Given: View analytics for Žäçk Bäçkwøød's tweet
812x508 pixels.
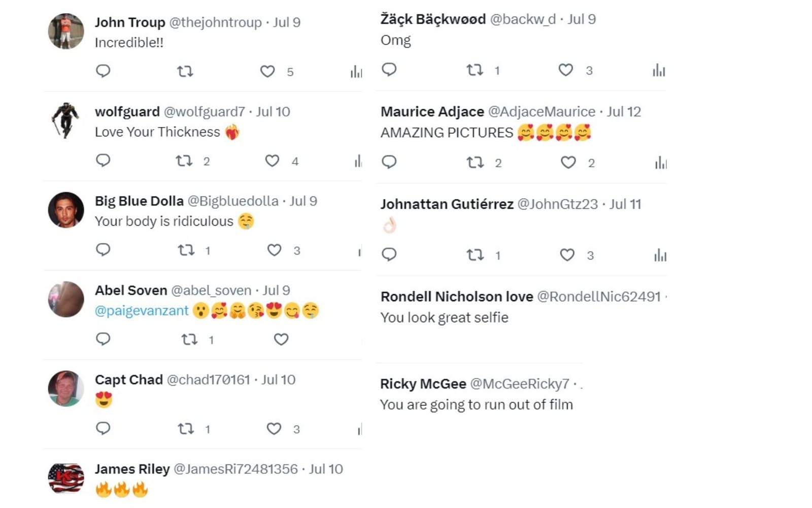Looking at the screenshot, I should point(659,71).
